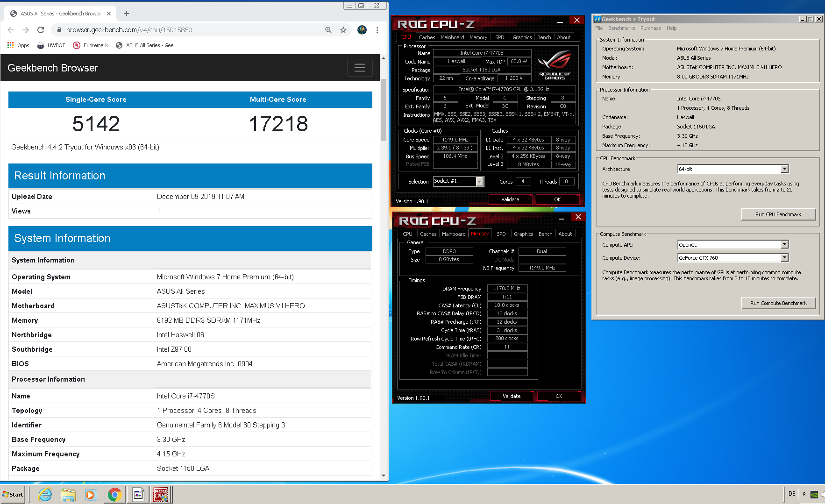825x504 pixels.
Task: Open the Apps bookmarks shortcut
Action: point(18,45)
